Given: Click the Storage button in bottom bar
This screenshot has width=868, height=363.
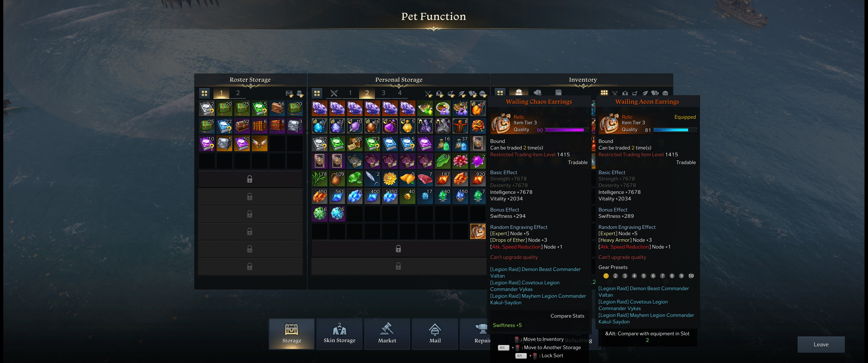Looking at the screenshot, I should tap(291, 334).
